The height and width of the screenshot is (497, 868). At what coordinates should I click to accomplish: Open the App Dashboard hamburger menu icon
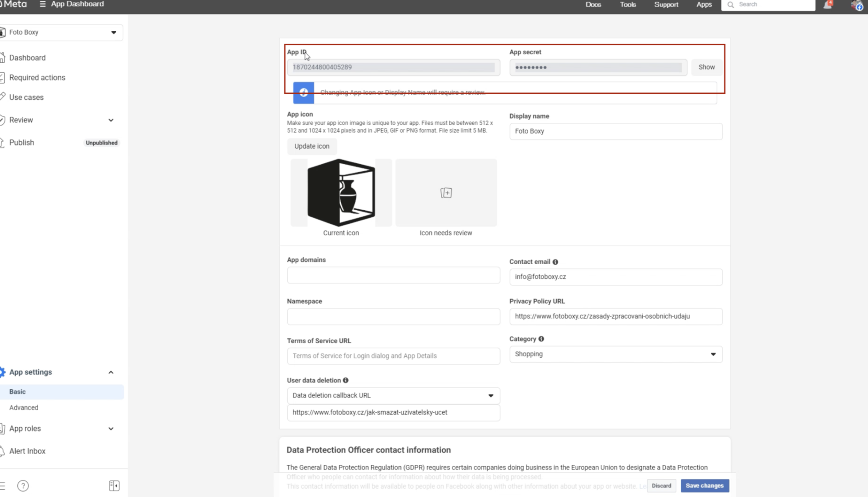point(43,4)
